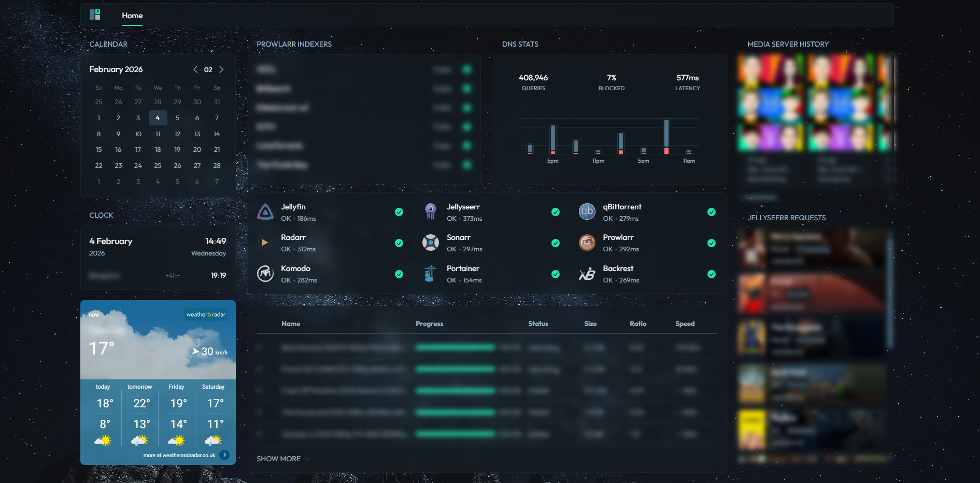Open the qBittorrent service icon
The image size is (980, 483).
587,211
